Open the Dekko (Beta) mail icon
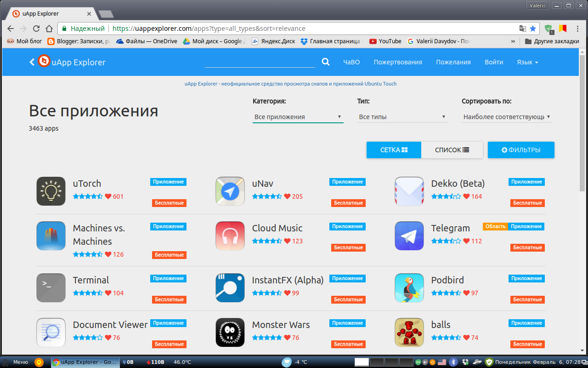 coord(409,191)
